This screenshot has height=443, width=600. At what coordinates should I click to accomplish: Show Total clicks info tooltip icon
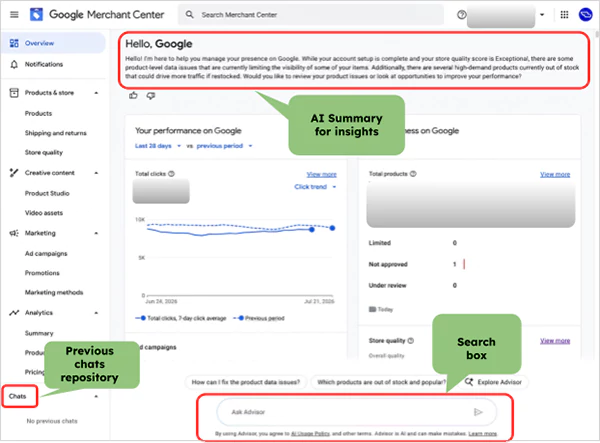pos(171,174)
